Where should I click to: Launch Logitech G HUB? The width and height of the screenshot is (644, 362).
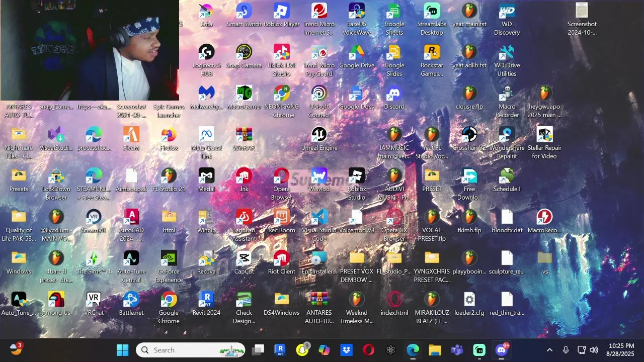pyautogui.click(x=206, y=60)
